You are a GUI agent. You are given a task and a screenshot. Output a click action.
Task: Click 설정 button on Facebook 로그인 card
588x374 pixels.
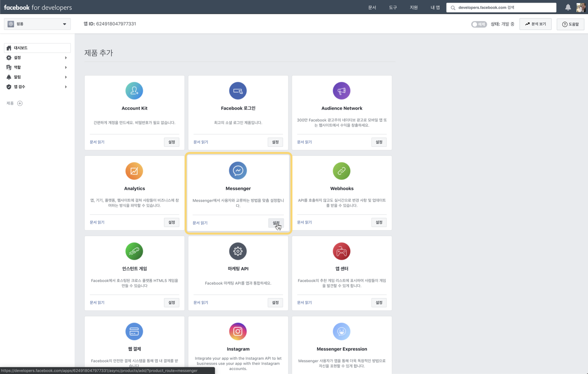[275, 142]
